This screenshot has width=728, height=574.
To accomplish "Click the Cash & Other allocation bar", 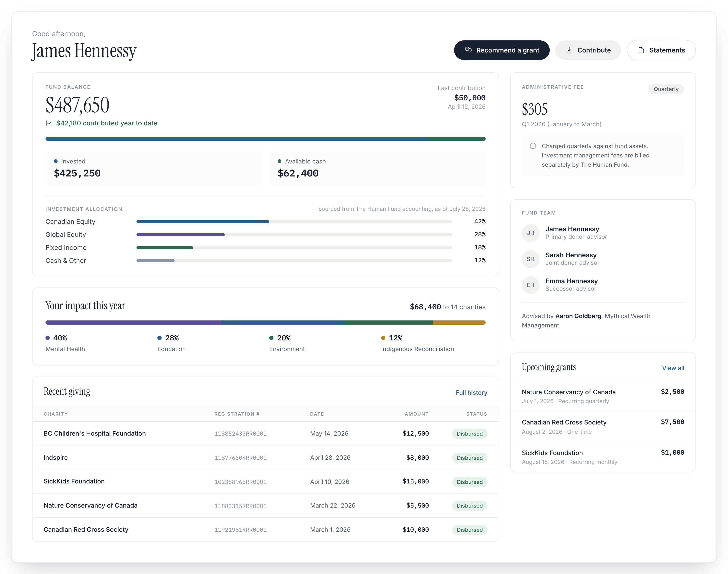I will 294,261.
